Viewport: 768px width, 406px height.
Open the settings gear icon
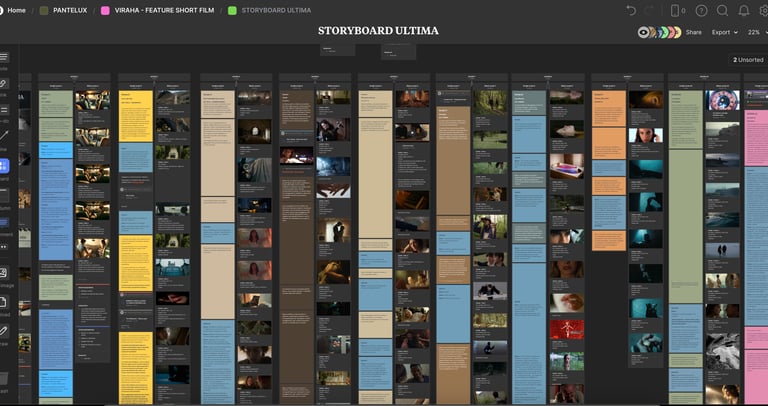click(x=764, y=10)
